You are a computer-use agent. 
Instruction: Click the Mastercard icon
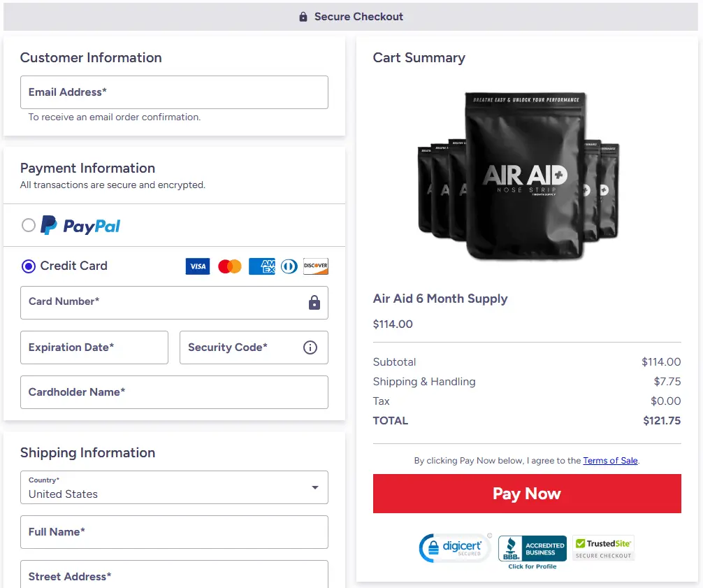[229, 266]
